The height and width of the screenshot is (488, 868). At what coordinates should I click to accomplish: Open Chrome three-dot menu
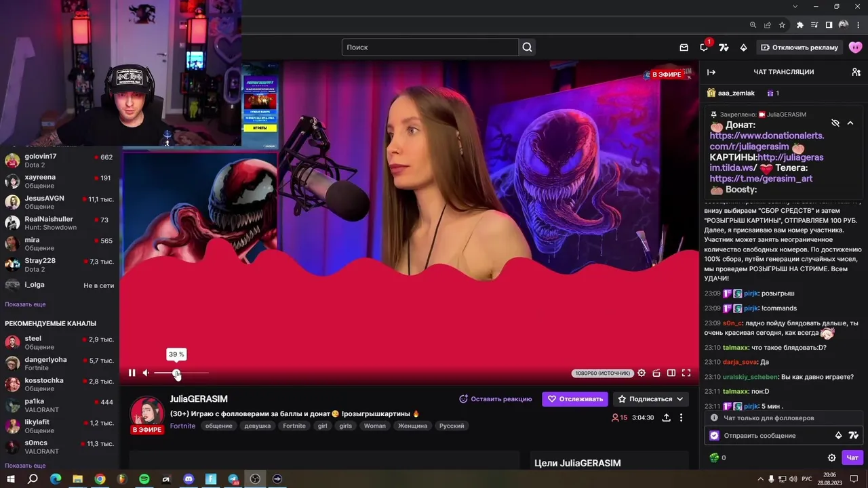tap(857, 25)
